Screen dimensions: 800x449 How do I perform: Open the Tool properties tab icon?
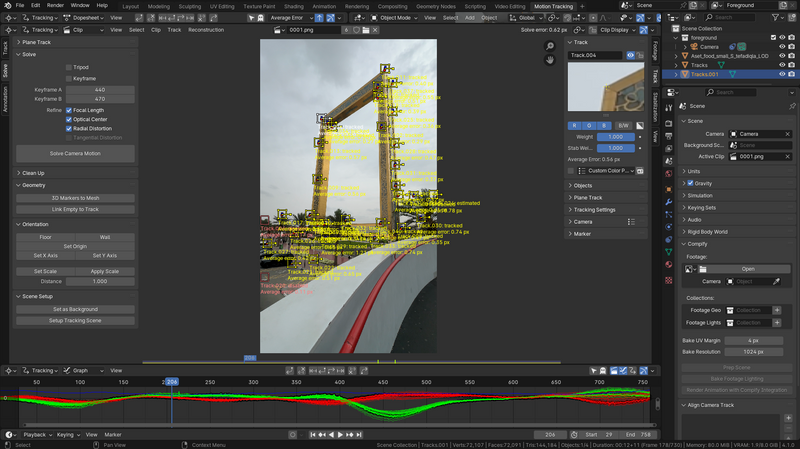(670, 108)
